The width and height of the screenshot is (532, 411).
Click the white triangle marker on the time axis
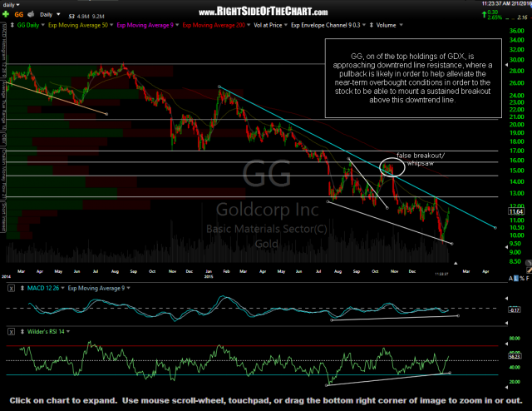456,263
